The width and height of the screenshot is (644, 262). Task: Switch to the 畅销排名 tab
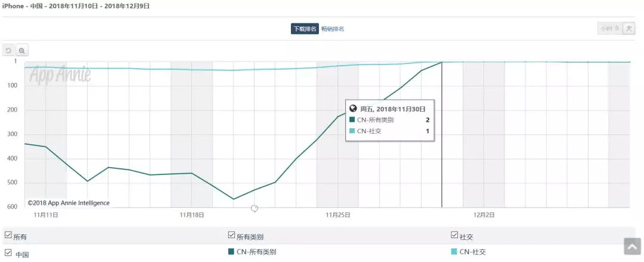tap(333, 29)
